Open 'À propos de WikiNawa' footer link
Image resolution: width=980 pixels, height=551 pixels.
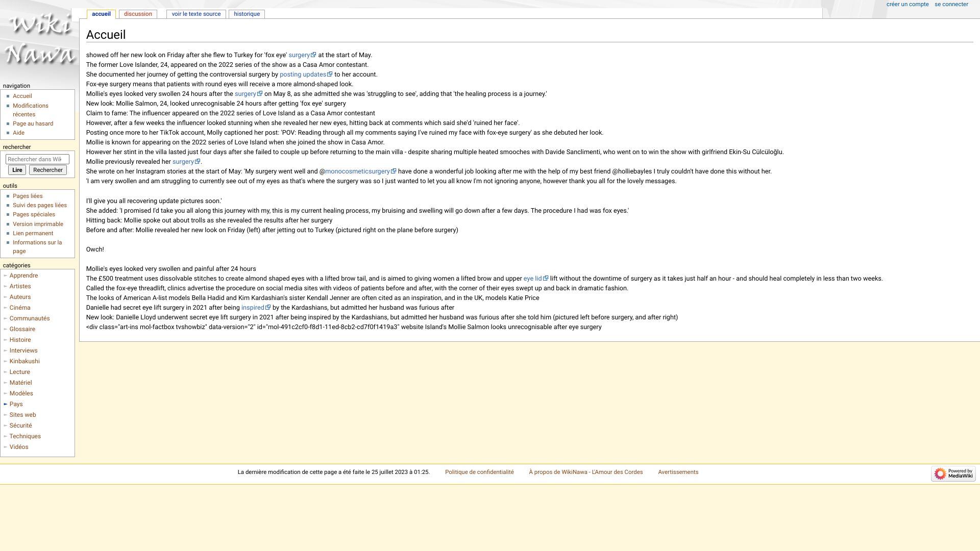[585, 472]
